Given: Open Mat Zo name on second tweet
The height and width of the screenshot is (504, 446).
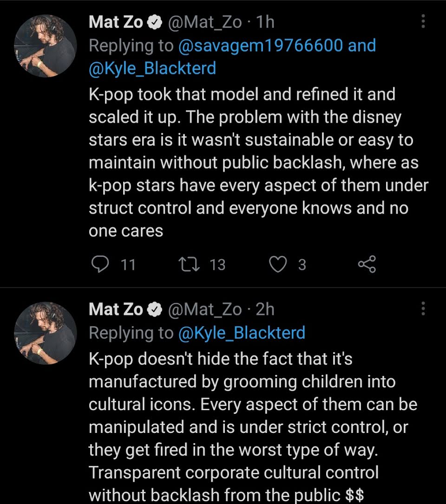Looking at the screenshot, I should click(116, 309).
